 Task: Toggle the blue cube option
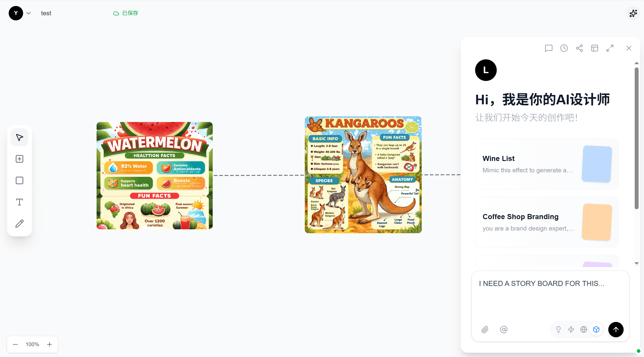(596, 330)
